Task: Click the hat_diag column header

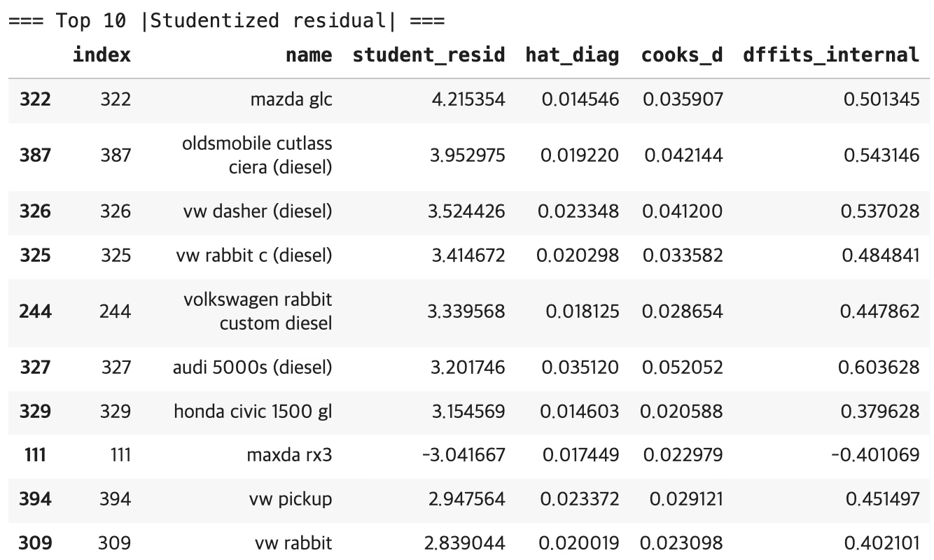Action: tap(572, 55)
